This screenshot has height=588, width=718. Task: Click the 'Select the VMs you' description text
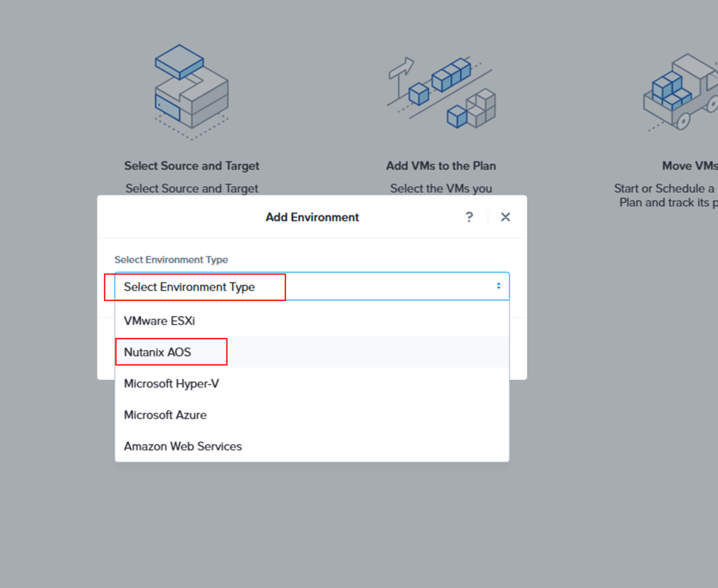pos(441,188)
